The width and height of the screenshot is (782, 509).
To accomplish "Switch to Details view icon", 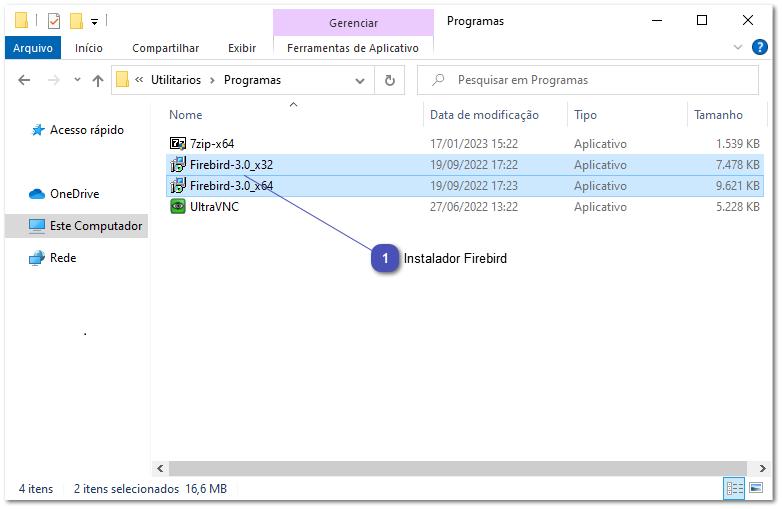I will [734, 488].
